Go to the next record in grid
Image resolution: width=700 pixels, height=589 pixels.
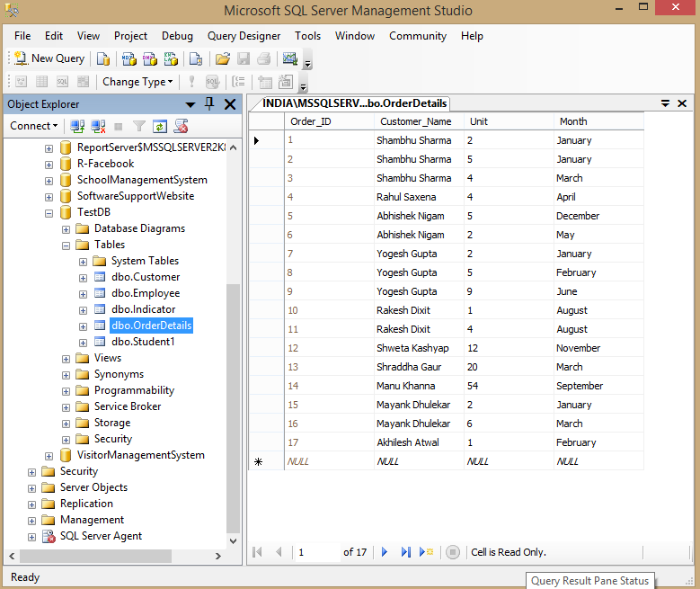point(385,552)
